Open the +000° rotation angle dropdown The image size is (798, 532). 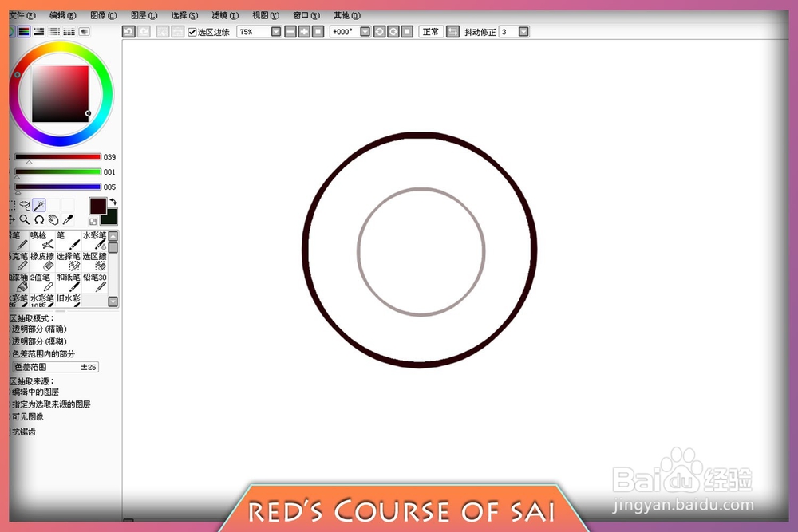[x=365, y=32]
